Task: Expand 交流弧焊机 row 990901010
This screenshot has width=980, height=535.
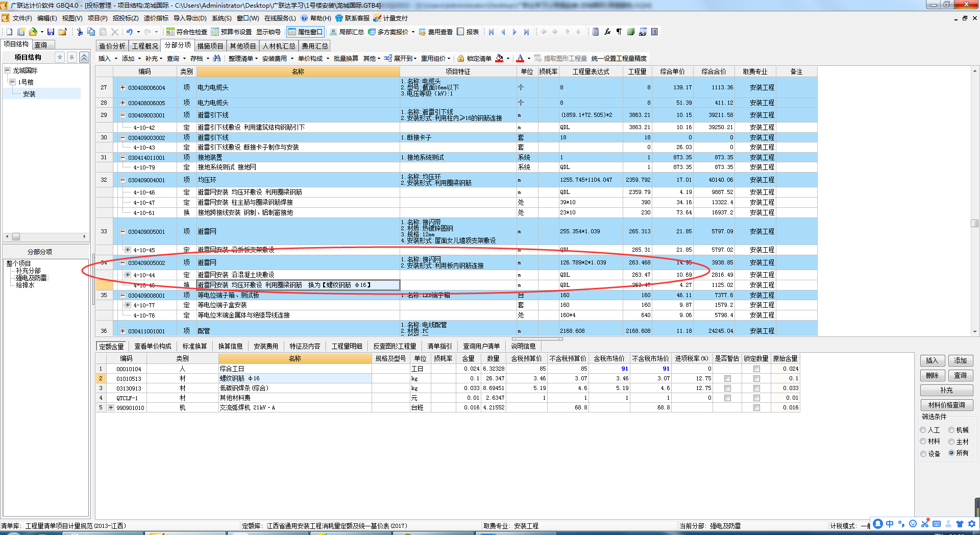Action: click(111, 407)
